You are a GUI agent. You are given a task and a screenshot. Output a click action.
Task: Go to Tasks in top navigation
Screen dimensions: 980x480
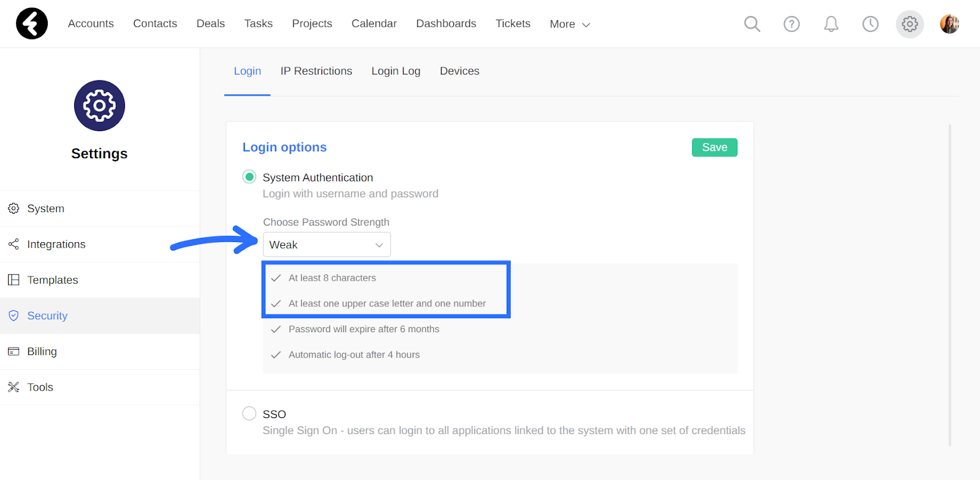pyautogui.click(x=258, y=23)
